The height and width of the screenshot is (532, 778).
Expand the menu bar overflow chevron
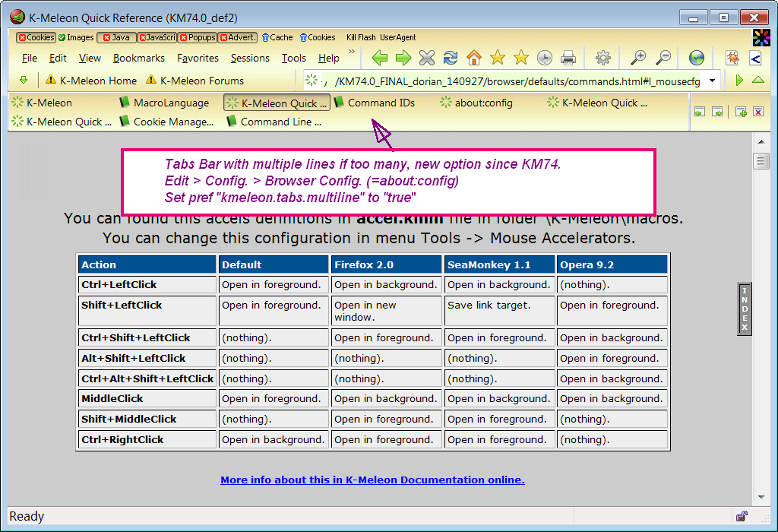(x=352, y=52)
